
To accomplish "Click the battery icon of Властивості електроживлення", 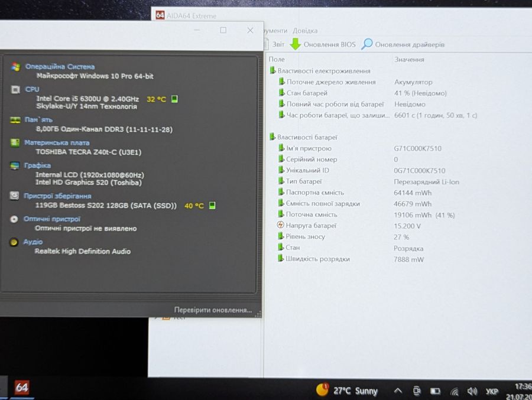I will [x=273, y=70].
